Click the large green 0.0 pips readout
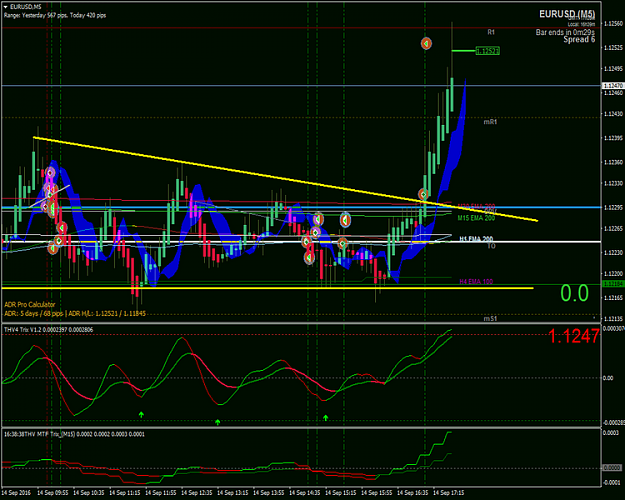 574,293
